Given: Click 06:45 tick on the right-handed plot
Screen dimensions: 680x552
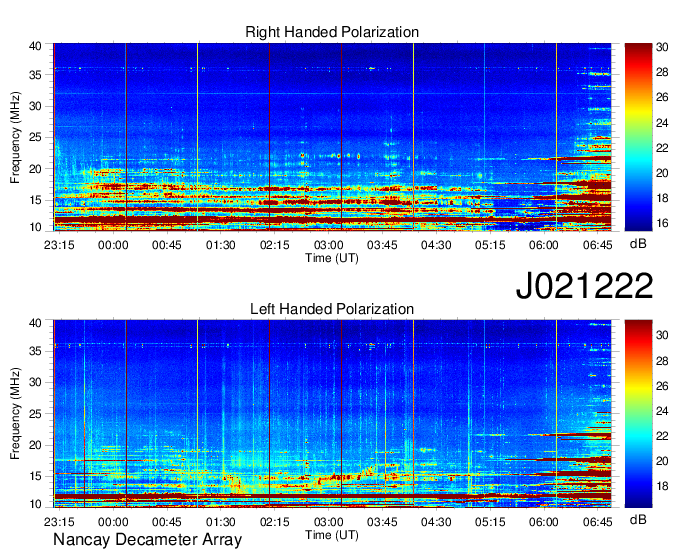Looking at the screenshot, I should click(598, 245).
